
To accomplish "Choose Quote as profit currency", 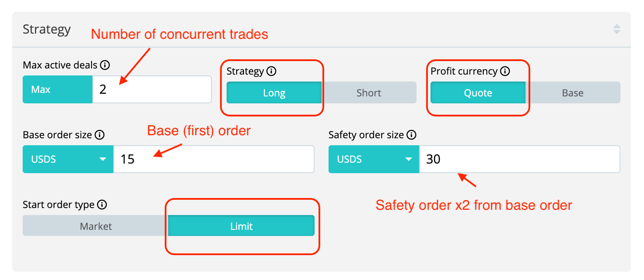I will click(478, 93).
